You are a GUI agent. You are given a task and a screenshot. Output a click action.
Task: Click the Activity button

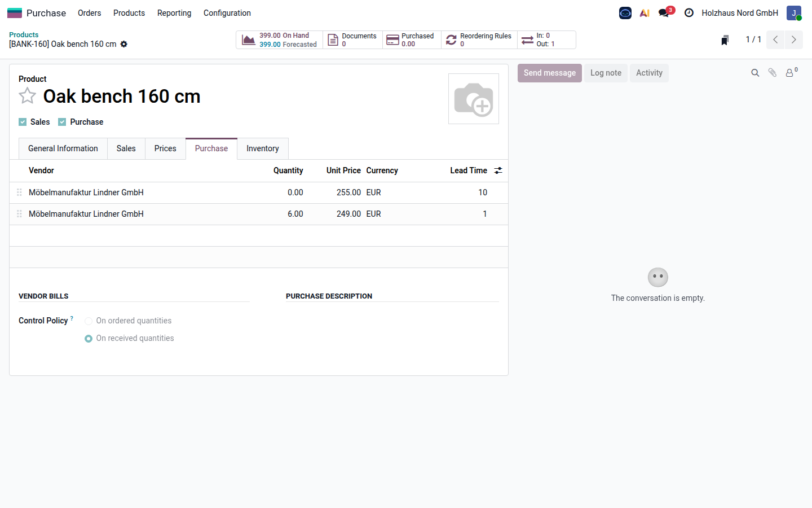pos(649,73)
